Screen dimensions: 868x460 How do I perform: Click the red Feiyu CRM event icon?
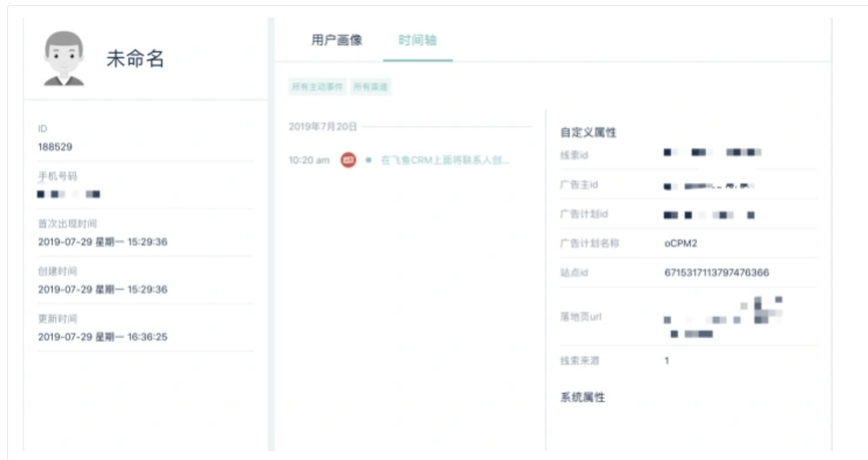coord(348,160)
